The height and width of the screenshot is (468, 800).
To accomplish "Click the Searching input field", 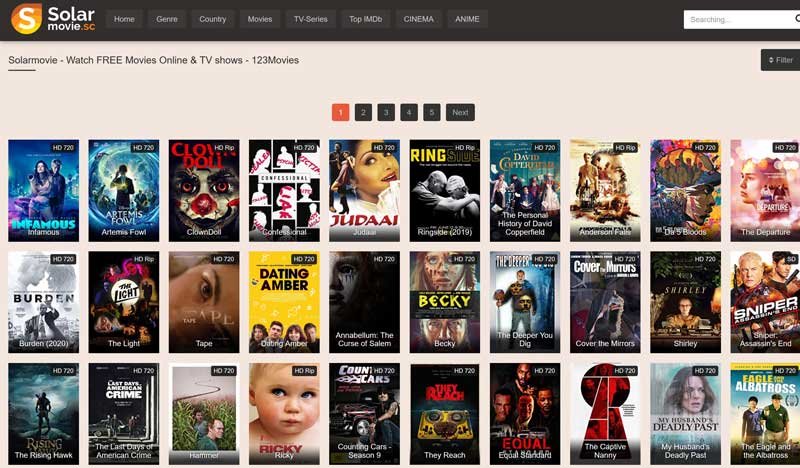I will pos(742,19).
